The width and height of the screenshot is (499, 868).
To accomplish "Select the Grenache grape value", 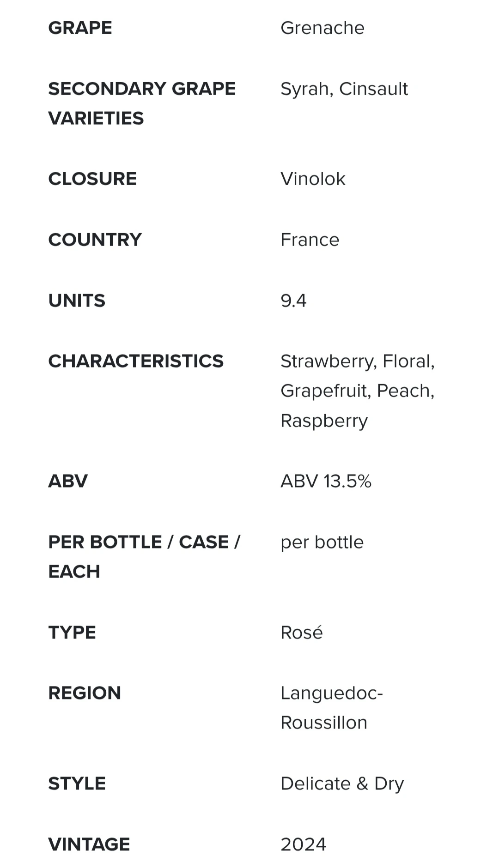I will click(x=323, y=28).
